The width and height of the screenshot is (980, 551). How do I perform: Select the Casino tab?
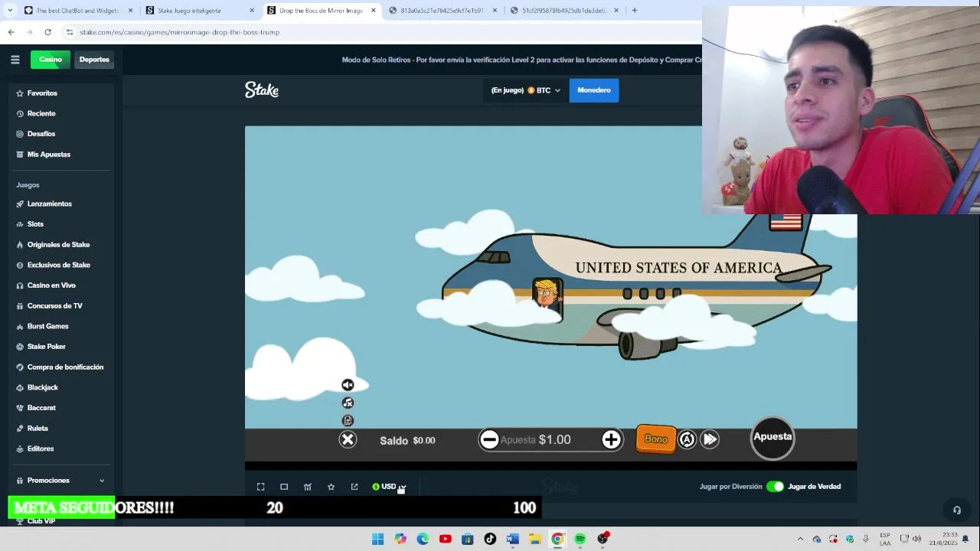[x=51, y=60]
